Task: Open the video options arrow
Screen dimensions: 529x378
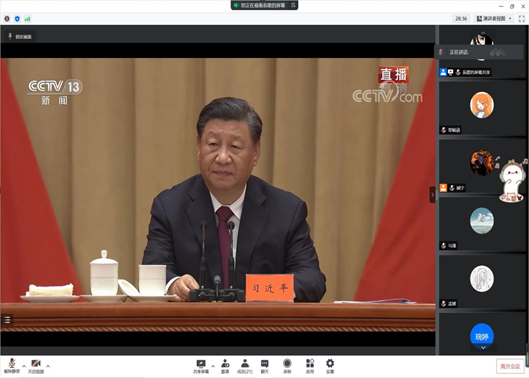Action: (48, 366)
